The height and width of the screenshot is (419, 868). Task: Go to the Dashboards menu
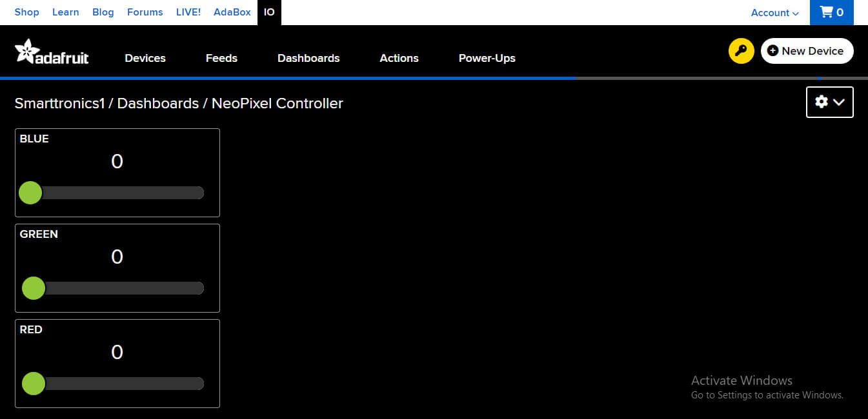[x=308, y=58]
